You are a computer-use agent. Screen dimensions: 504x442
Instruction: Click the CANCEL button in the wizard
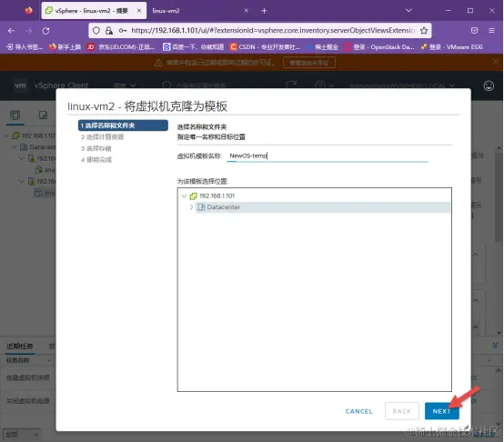[x=358, y=411]
